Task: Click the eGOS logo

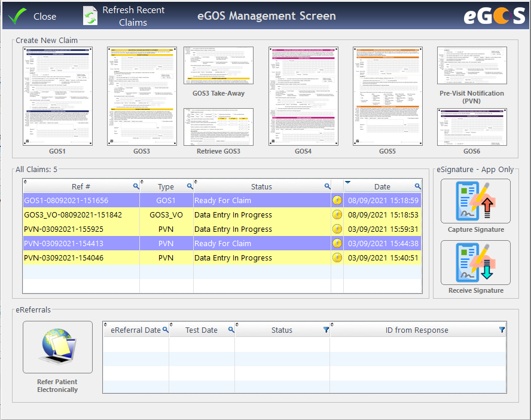Action: pos(495,16)
